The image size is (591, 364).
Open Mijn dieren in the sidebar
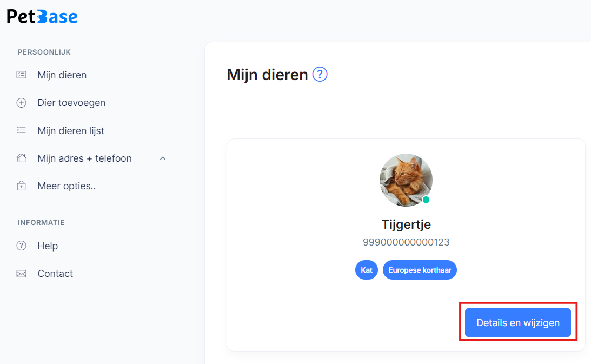(62, 75)
